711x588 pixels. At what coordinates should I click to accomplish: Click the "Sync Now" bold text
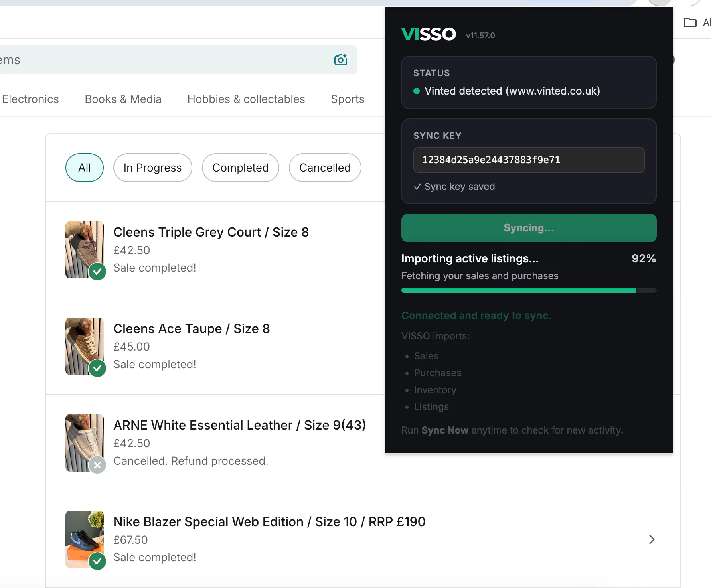pos(445,430)
